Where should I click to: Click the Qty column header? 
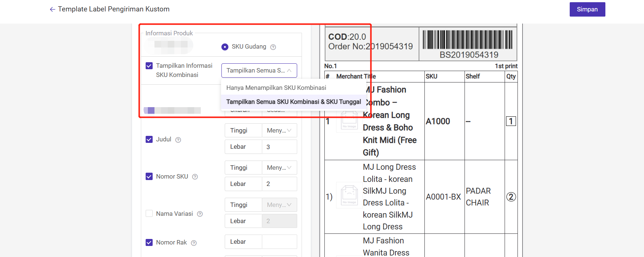(511, 77)
